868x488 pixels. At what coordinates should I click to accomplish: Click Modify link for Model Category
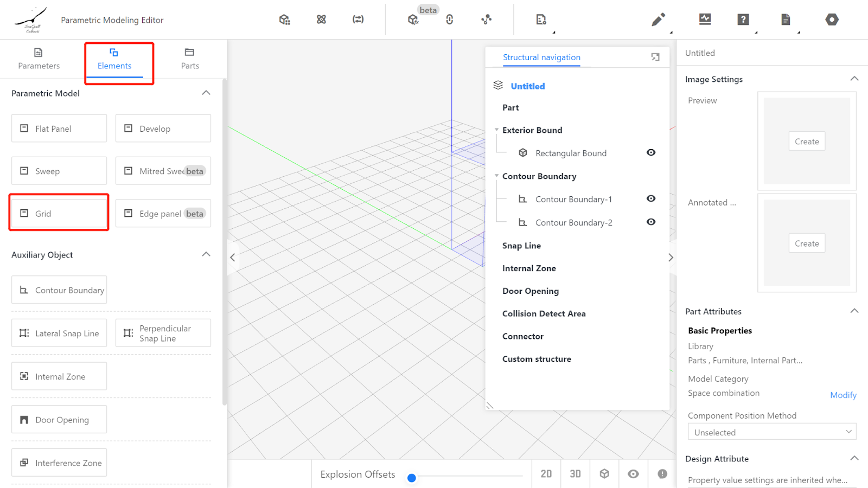point(843,395)
